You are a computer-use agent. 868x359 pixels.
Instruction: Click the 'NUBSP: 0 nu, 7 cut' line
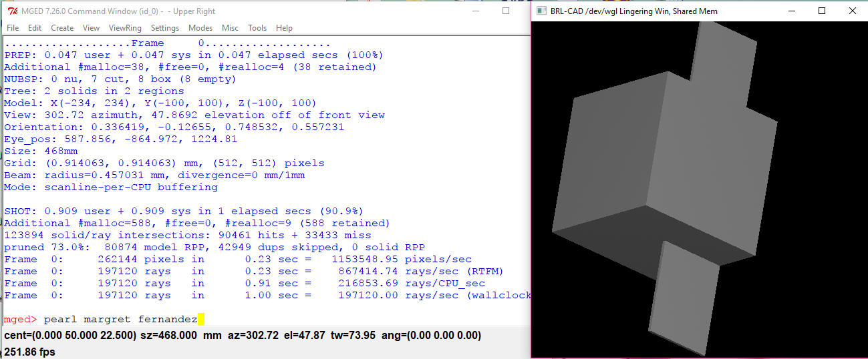pos(120,79)
